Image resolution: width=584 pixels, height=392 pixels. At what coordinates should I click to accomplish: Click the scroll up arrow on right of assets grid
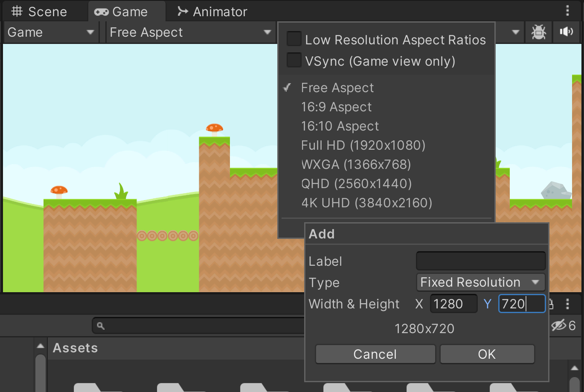coord(575,368)
